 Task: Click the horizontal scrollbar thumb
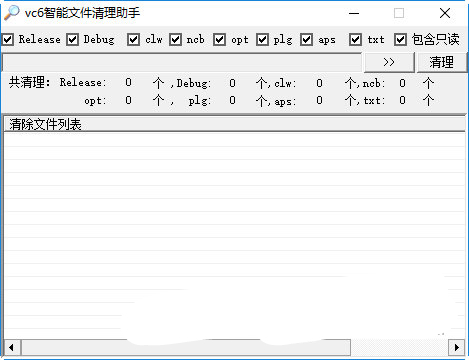click(x=186, y=347)
